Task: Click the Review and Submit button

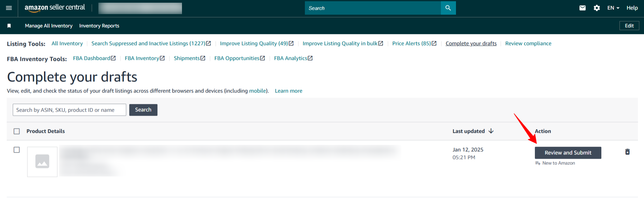Action: [568, 153]
